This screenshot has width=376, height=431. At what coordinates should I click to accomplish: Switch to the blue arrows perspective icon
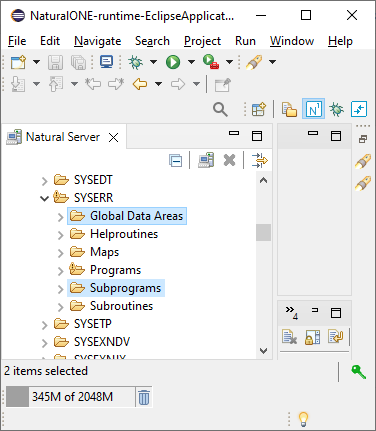pyautogui.click(x=359, y=109)
